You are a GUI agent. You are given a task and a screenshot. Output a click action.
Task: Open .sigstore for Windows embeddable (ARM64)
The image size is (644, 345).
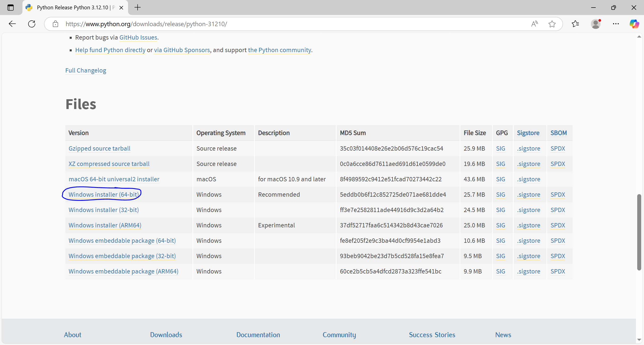click(529, 271)
